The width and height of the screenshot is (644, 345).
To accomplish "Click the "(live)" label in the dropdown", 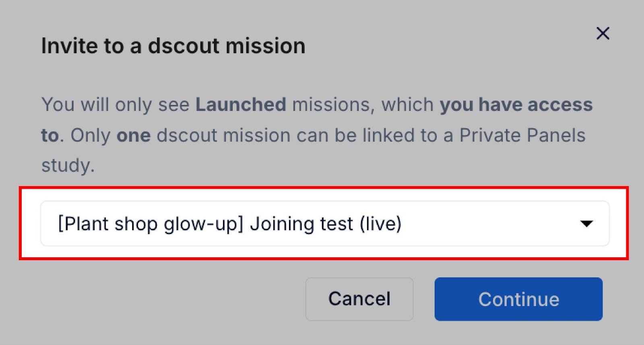I will coord(380,224).
